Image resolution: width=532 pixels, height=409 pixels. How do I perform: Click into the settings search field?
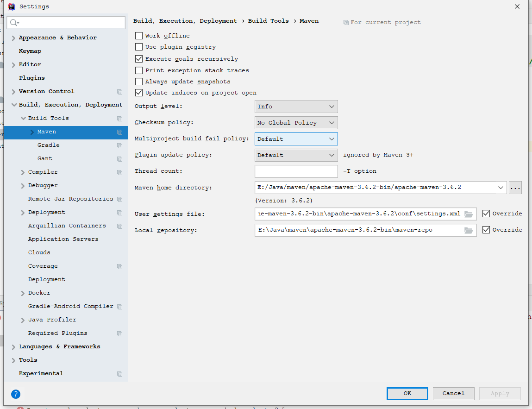click(x=66, y=23)
